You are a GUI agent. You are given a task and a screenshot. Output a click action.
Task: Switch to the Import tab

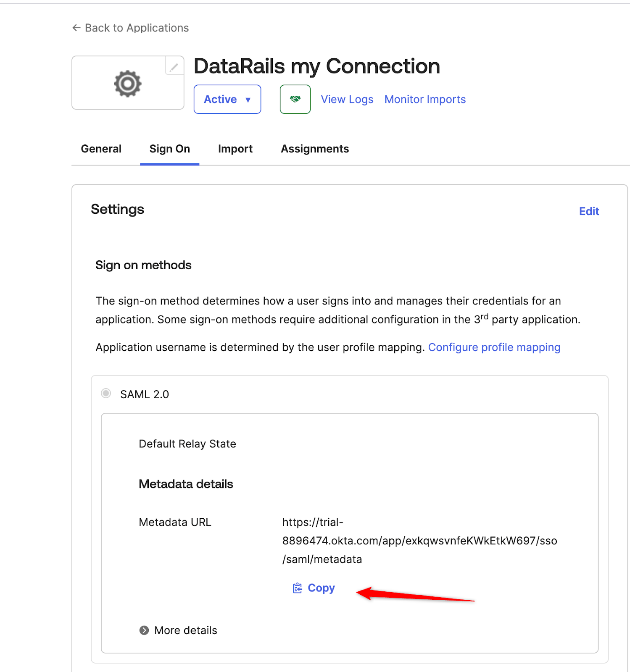(x=235, y=149)
